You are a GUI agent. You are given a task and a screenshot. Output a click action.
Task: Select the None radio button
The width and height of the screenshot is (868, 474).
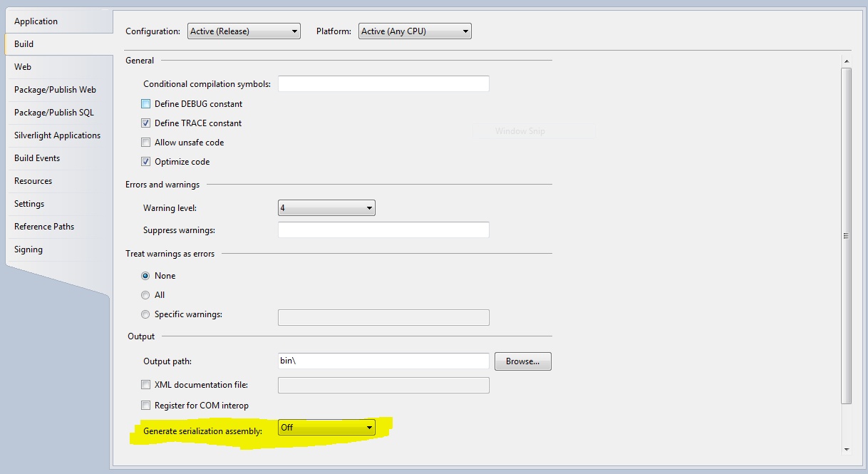[146, 276]
